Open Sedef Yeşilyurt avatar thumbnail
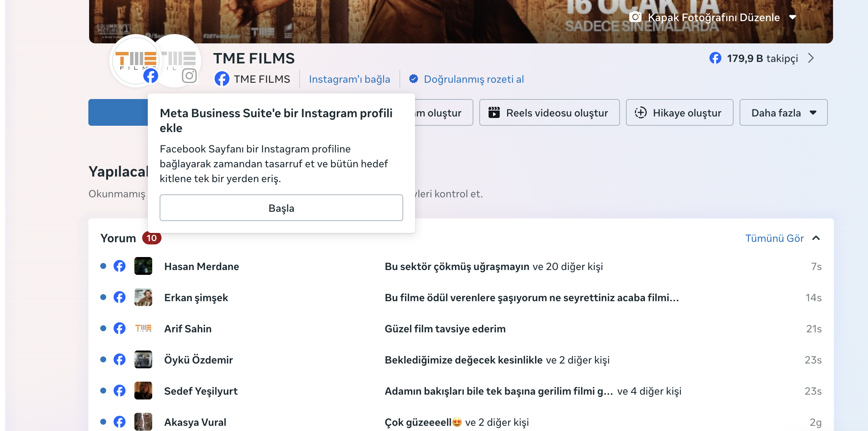 [x=143, y=391]
